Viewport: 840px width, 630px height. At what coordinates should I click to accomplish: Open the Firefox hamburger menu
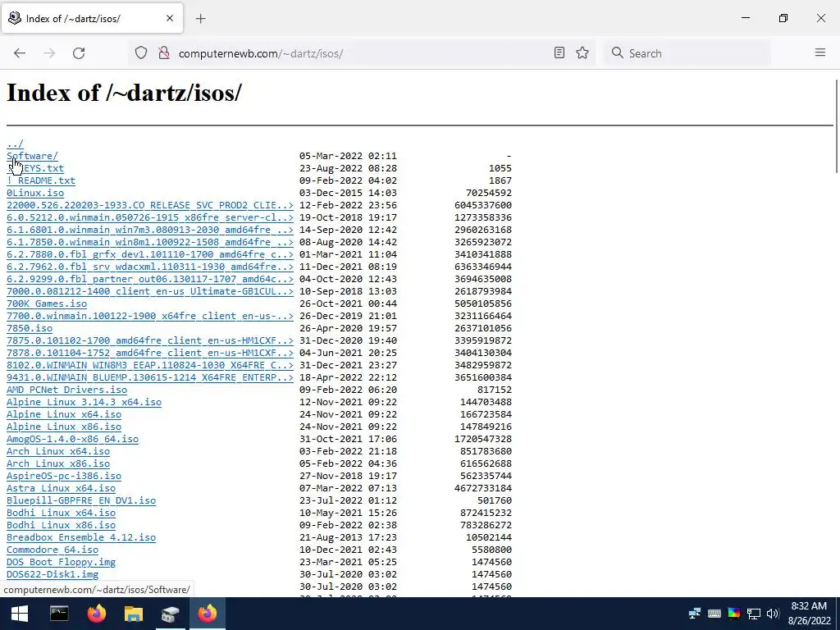click(820, 52)
